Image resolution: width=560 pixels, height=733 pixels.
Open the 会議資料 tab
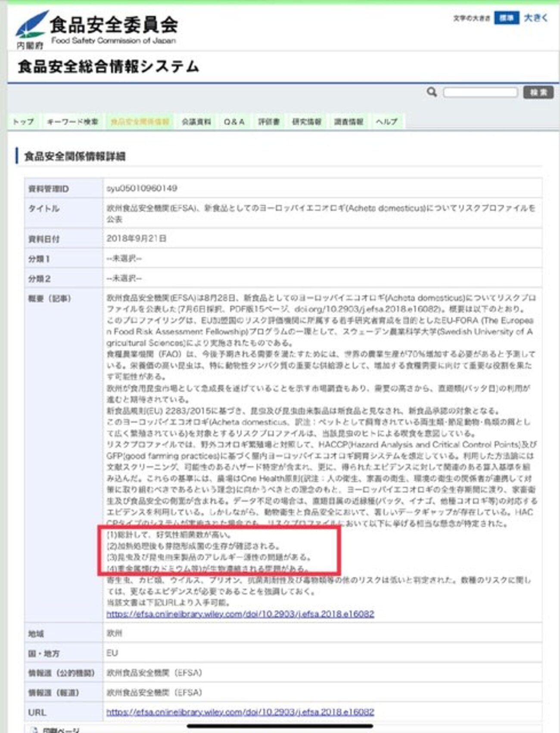196,122
